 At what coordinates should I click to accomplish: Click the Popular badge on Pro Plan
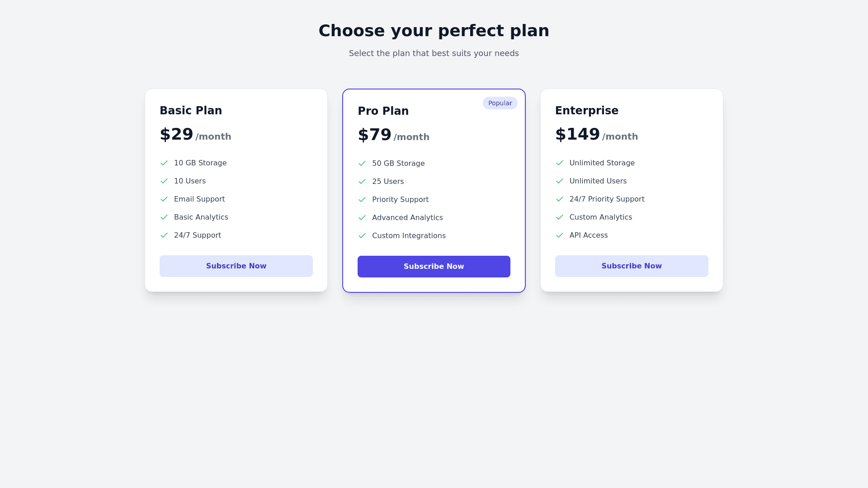[500, 103]
